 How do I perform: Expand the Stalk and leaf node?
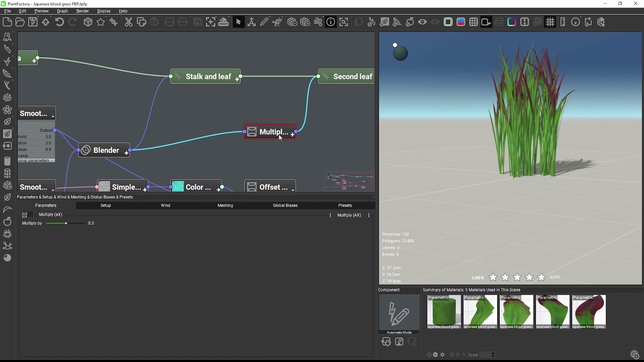(237, 79)
